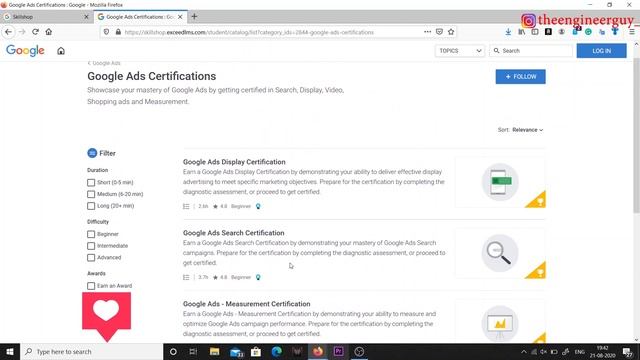Click the Skillshop home icon beside the Google logo
Viewport: 640px width, 360px height.
[61, 51]
